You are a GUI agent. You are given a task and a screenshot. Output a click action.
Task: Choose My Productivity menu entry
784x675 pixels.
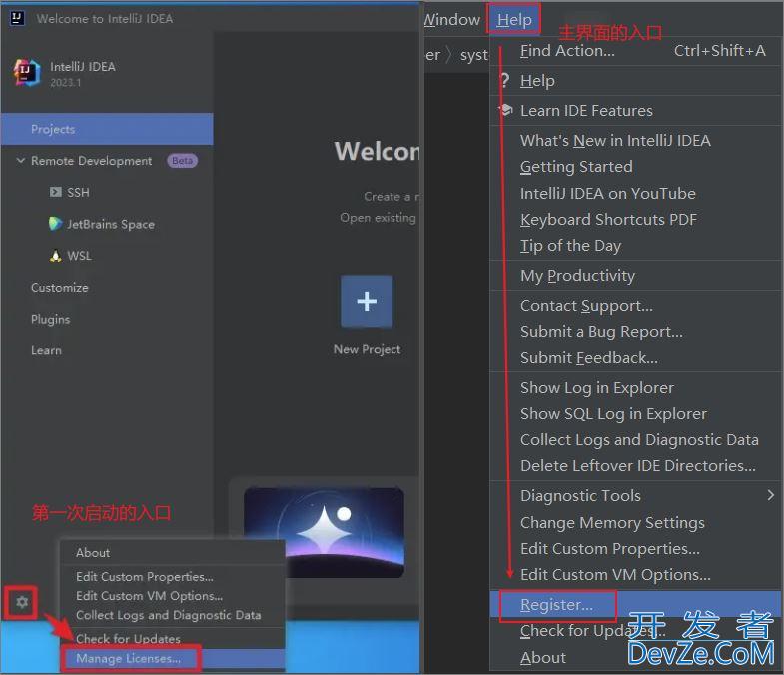[x=635, y=275]
